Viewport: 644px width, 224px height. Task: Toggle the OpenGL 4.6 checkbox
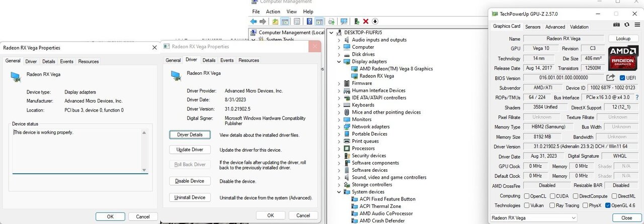pos(608,205)
